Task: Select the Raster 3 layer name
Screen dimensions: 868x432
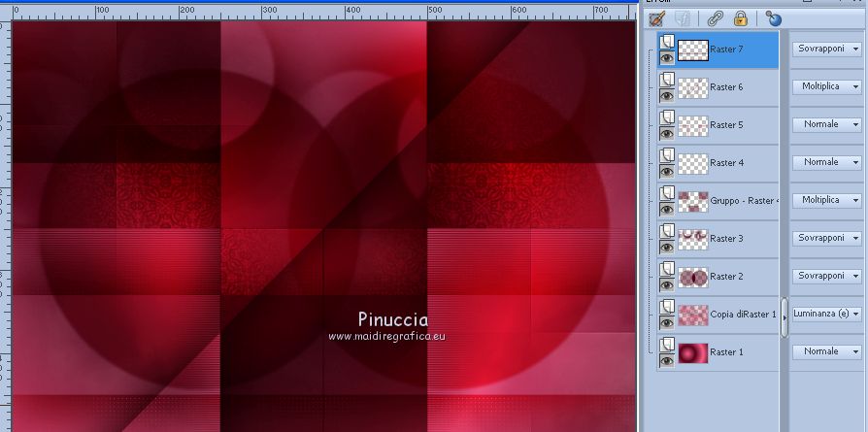Action: pyautogui.click(x=726, y=239)
